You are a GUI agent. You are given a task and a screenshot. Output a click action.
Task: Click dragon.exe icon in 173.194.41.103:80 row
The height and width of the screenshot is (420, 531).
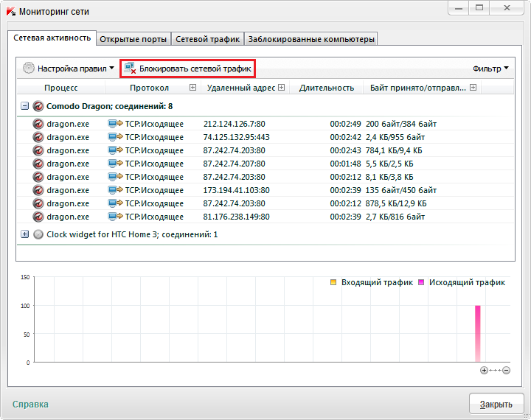coord(38,190)
